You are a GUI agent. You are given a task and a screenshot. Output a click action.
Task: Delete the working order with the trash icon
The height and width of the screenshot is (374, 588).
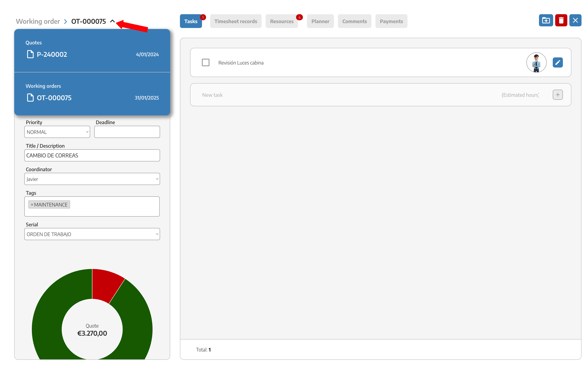(561, 20)
